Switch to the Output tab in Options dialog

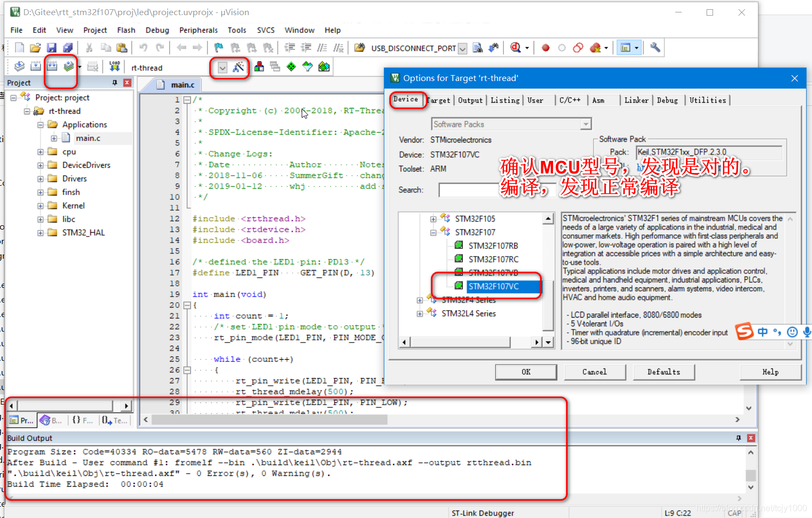tap(470, 100)
